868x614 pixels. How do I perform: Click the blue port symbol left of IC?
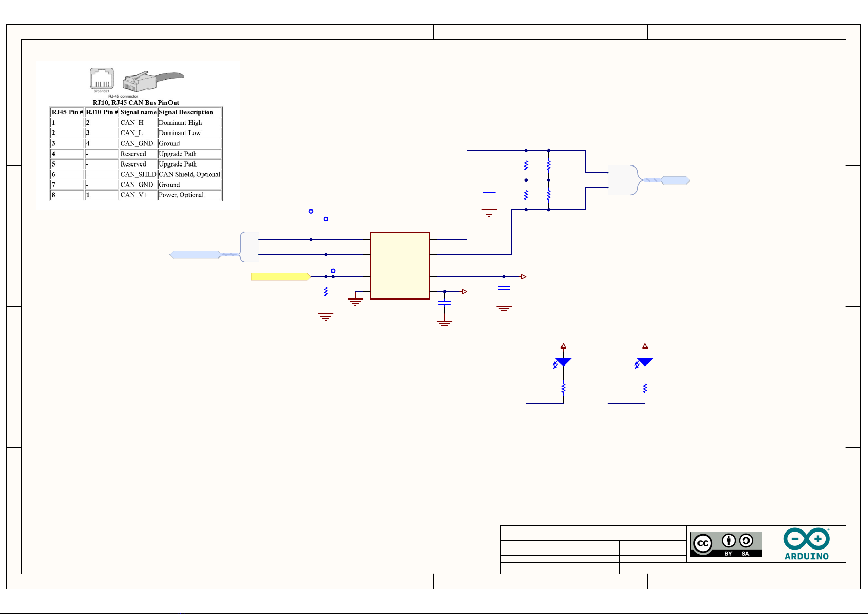tap(195, 254)
